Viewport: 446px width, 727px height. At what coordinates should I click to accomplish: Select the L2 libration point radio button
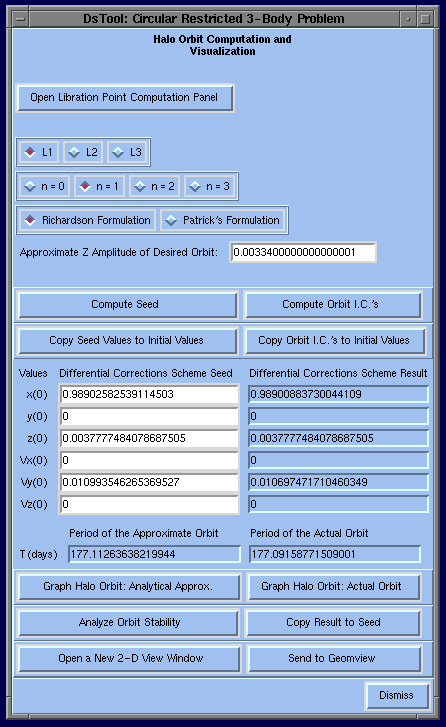pyautogui.click(x=83, y=152)
